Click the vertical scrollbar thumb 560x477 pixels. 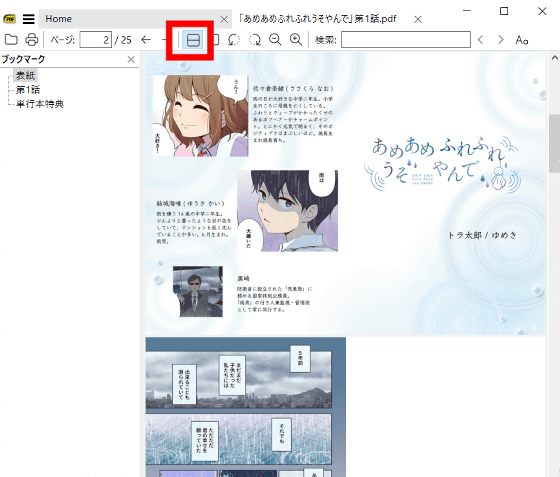[x=554, y=144]
